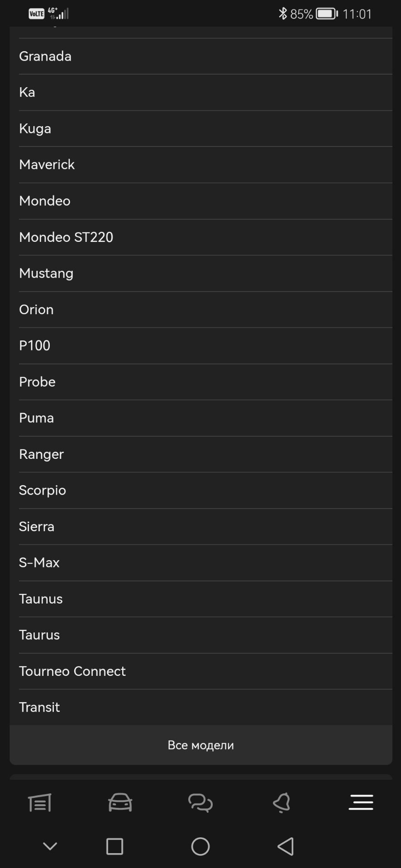Hide navigation bar with down chevron
The width and height of the screenshot is (401, 868).
pyautogui.click(x=50, y=846)
